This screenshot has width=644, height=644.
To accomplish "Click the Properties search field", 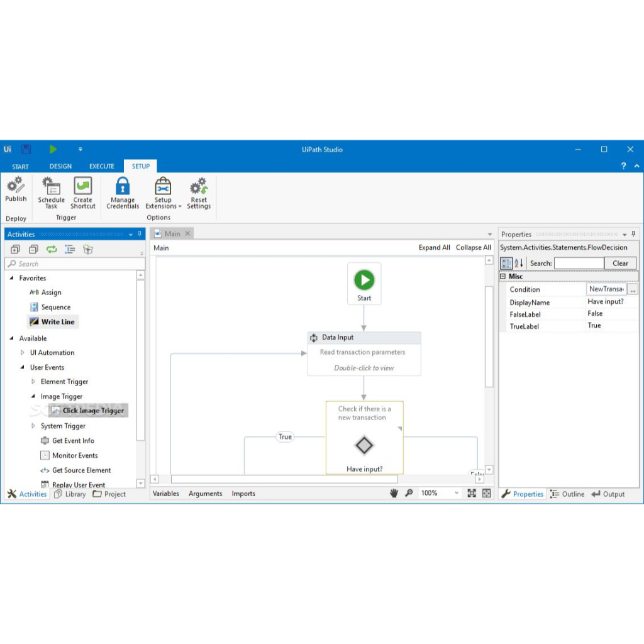I will (579, 264).
